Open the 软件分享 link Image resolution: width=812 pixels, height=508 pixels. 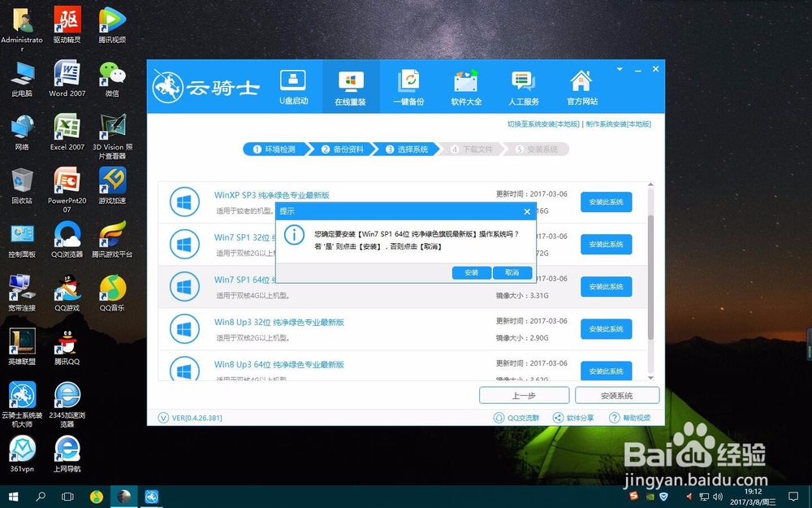(573, 418)
